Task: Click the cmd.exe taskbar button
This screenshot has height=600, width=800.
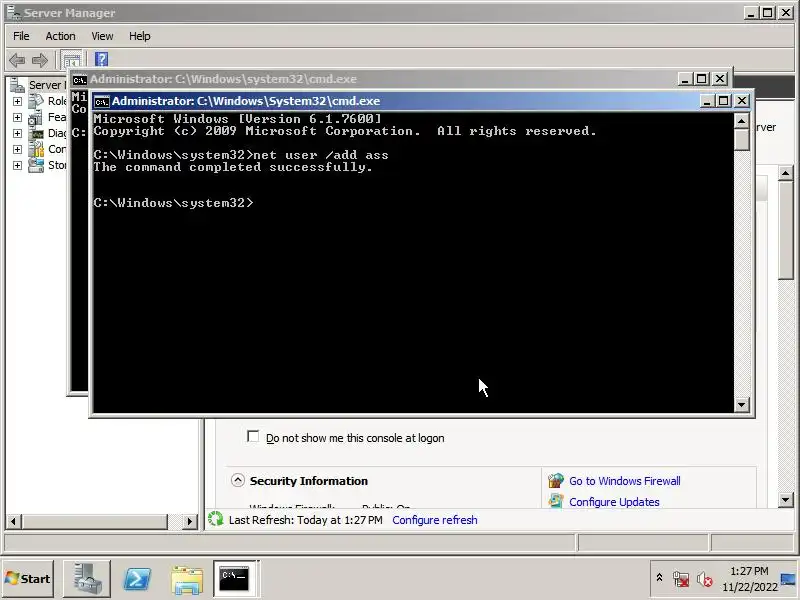Action: tap(235, 579)
